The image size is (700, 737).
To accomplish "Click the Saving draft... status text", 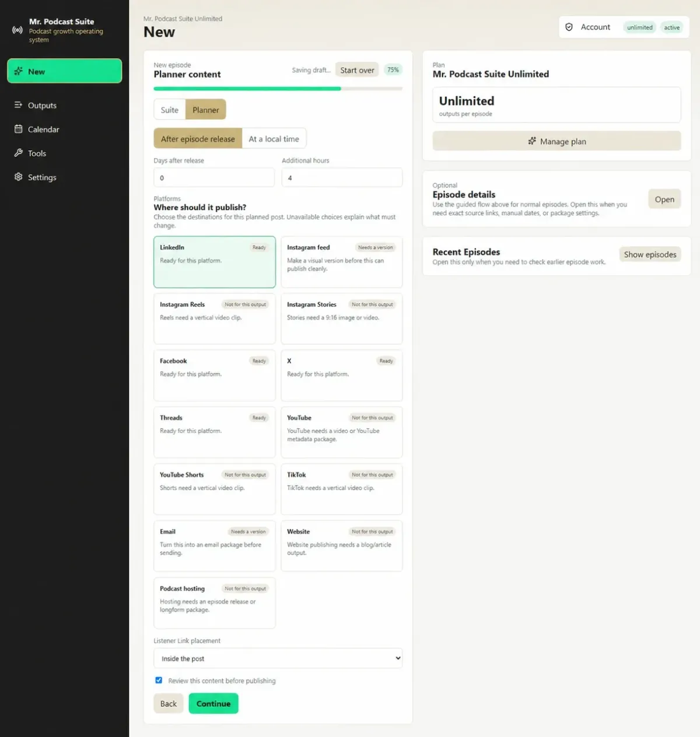I will (311, 70).
